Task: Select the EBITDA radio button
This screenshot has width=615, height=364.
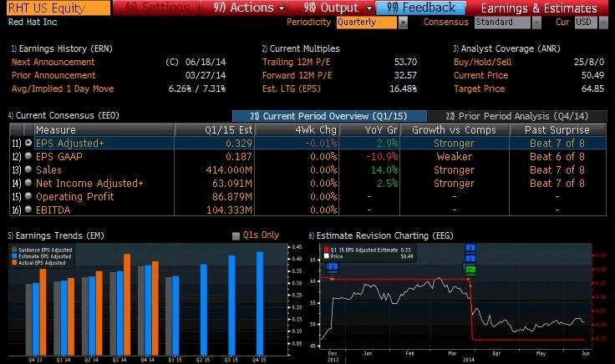Action: coord(28,210)
